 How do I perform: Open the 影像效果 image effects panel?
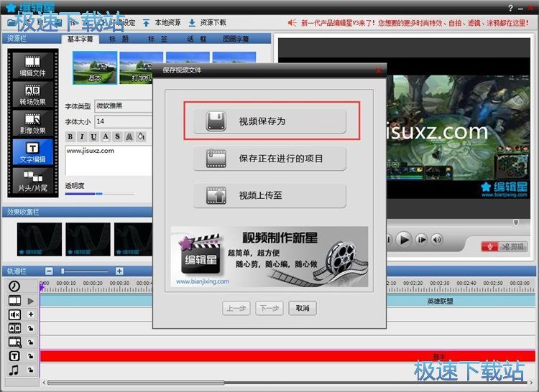click(x=32, y=123)
